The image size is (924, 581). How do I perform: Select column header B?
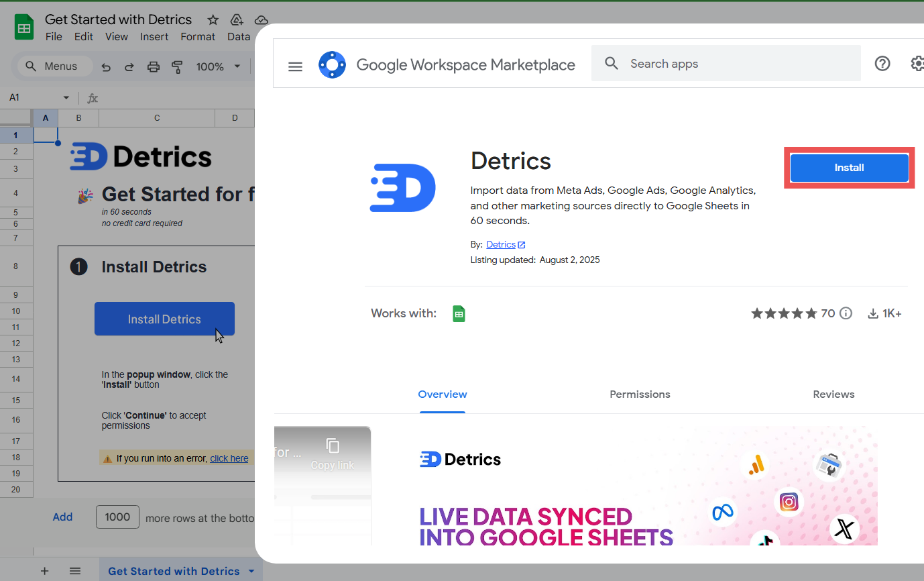click(x=78, y=118)
